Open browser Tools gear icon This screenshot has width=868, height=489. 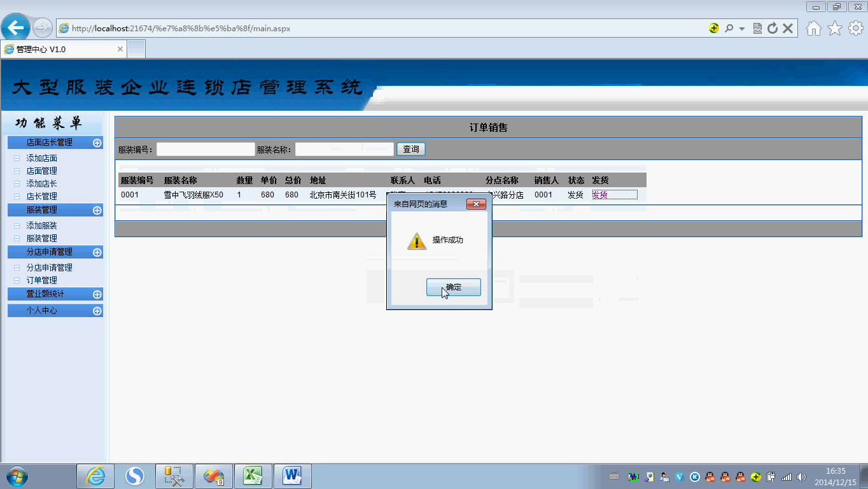pyautogui.click(x=856, y=28)
